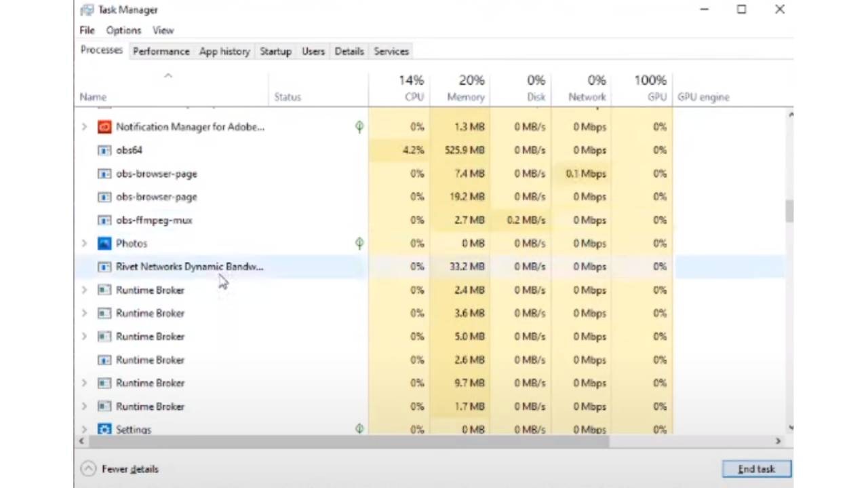This screenshot has height=488, width=868.
Task: Click the Status column header
Action: point(288,97)
